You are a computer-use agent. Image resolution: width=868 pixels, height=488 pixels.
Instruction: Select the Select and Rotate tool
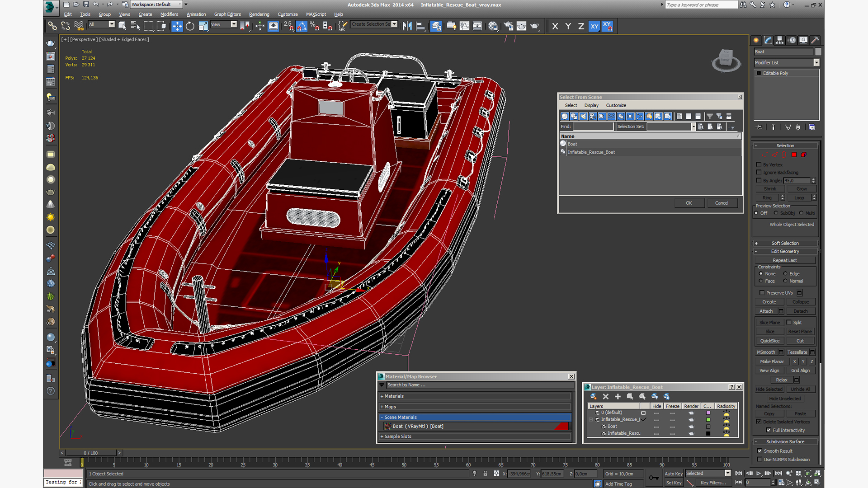click(190, 26)
